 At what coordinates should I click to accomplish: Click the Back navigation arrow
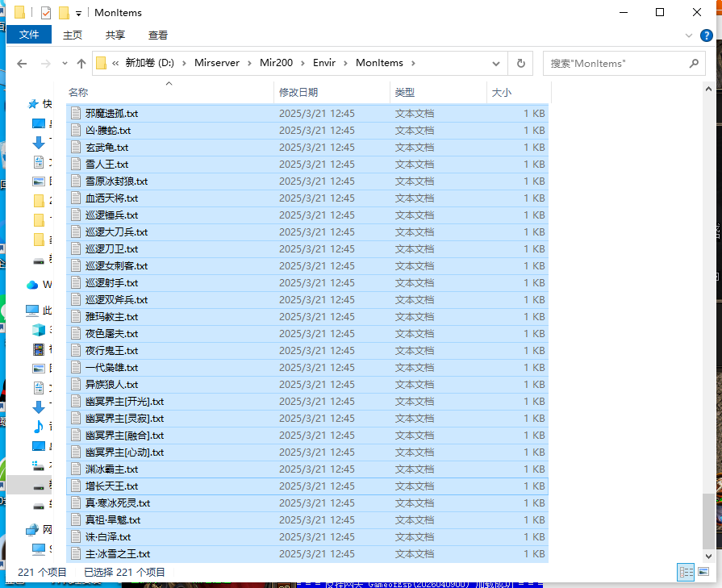[22, 64]
